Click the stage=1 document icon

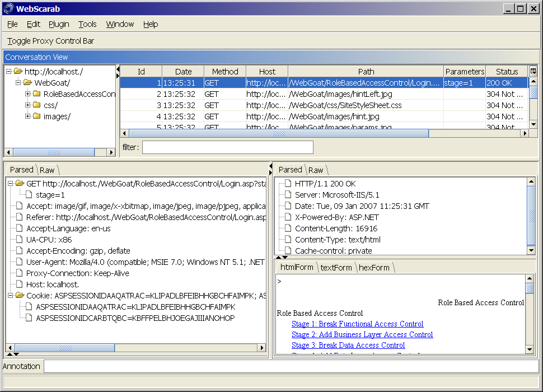coord(29,195)
